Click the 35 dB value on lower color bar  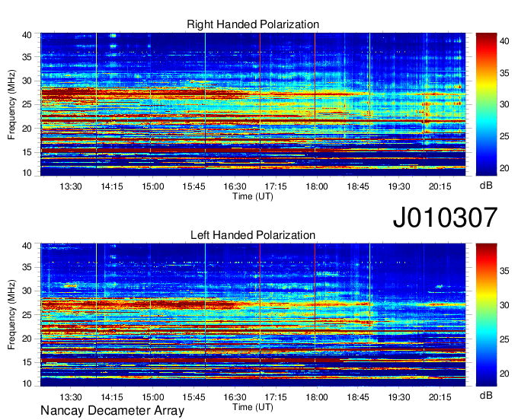(504, 271)
